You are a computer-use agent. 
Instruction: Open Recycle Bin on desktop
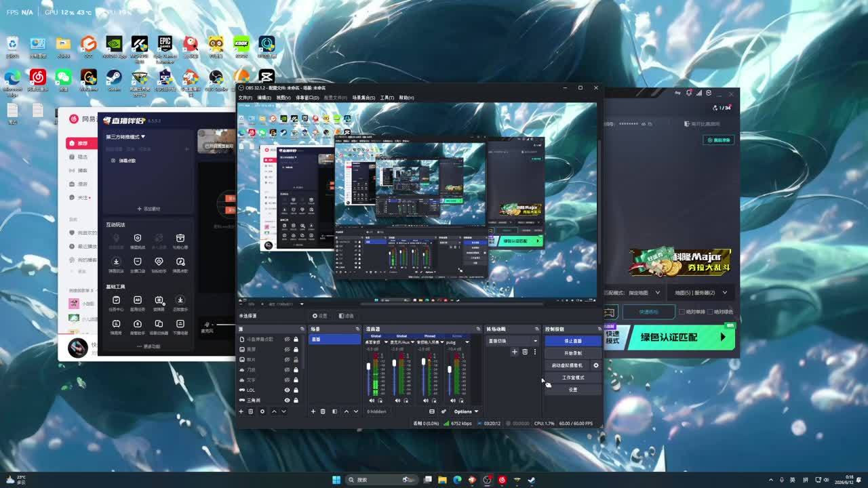(x=12, y=47)
